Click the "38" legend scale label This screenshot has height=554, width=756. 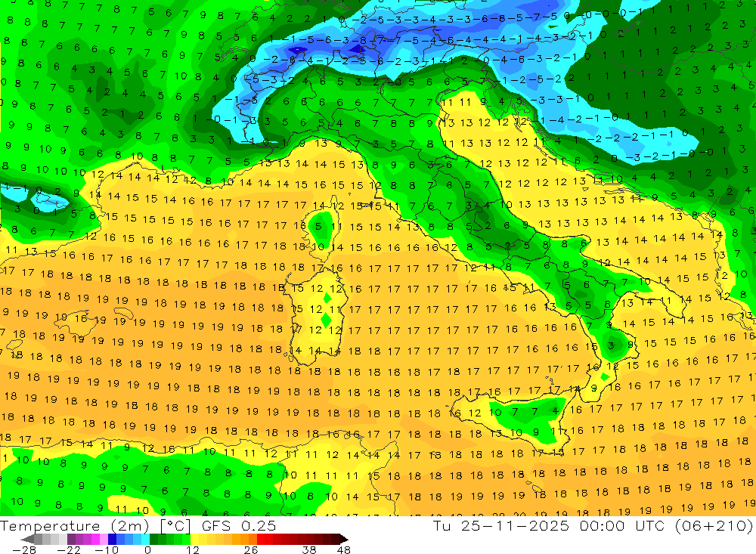click(309, 549)
